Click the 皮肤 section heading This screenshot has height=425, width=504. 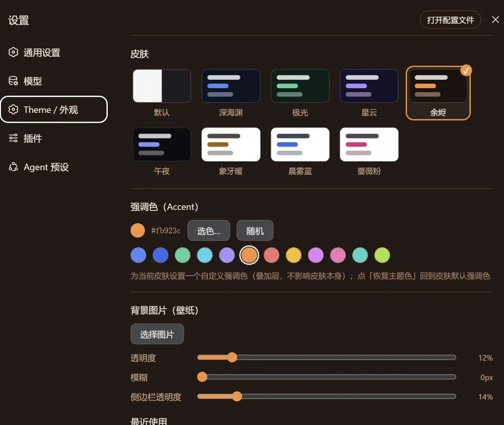(x=140, y=54)
